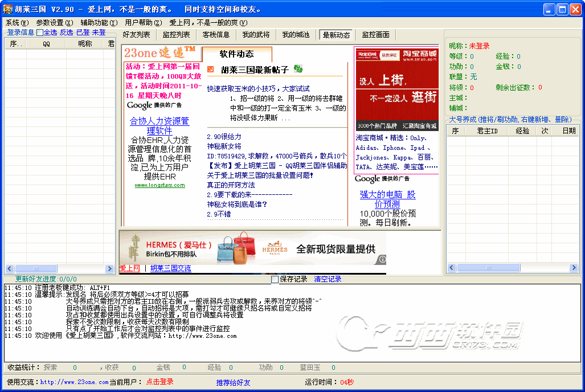Screen dimensions: 585x392
Task: Open post 神秘新女将
Action: (224, 146)
